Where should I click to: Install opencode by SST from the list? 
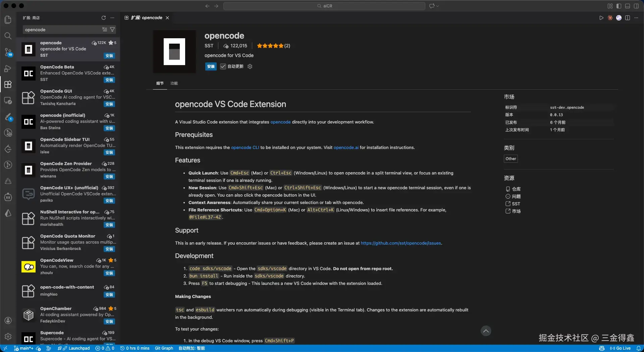pyautogui.click(x=109, y=56)
